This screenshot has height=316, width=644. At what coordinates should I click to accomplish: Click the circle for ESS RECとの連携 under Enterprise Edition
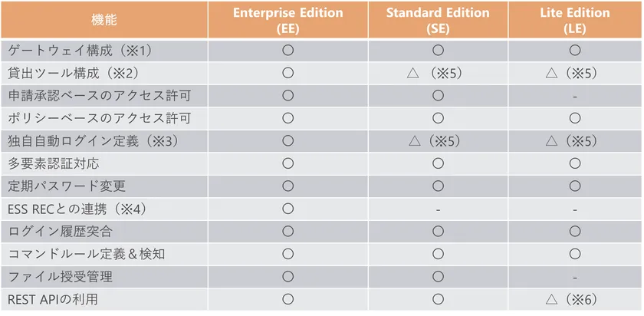coord(287,209)
